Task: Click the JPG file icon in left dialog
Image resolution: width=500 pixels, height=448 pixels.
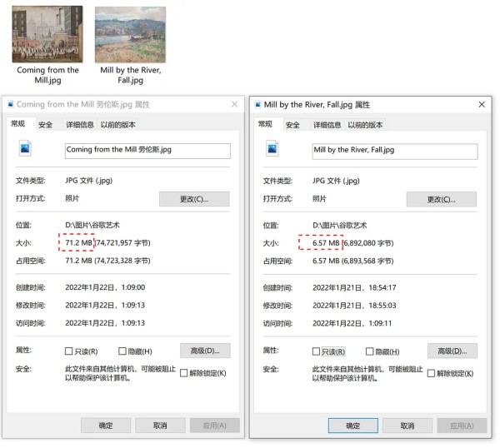Action: click(x=25, y=150)
